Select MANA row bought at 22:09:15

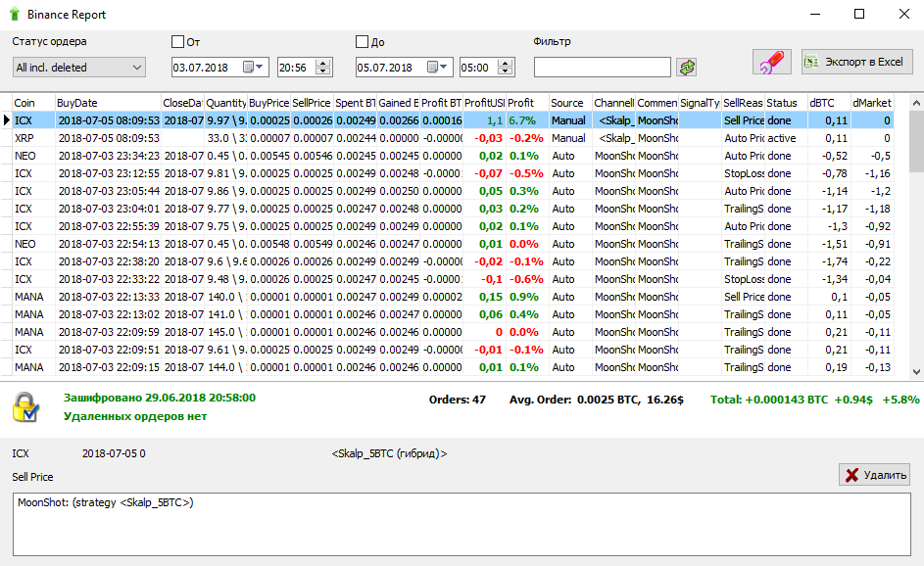[x=453, y=367]
